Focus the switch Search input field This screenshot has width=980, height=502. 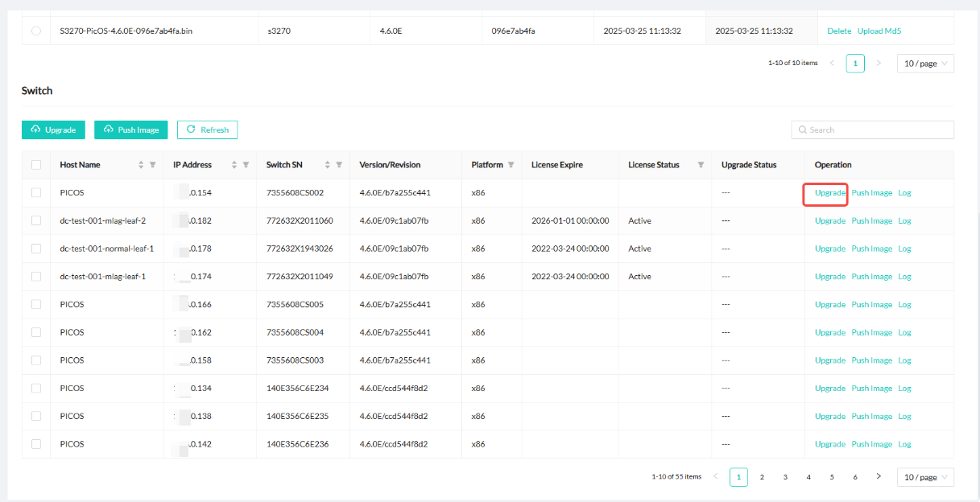878,130
